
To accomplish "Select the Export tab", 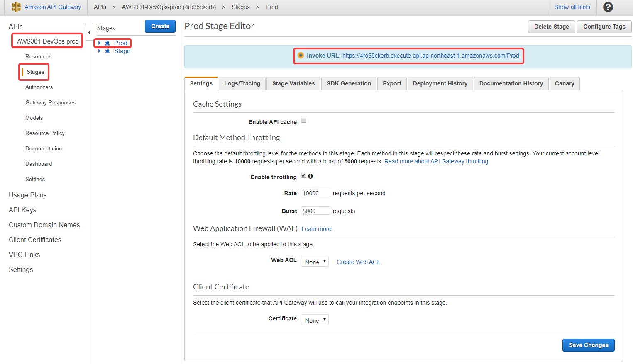I will point(392,83).
